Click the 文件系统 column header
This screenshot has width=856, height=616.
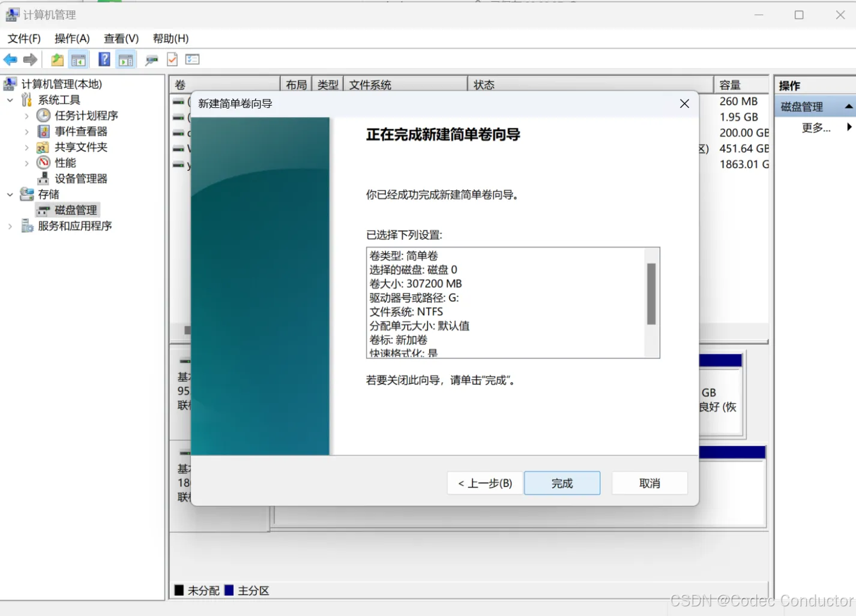(x=405, y=85)
